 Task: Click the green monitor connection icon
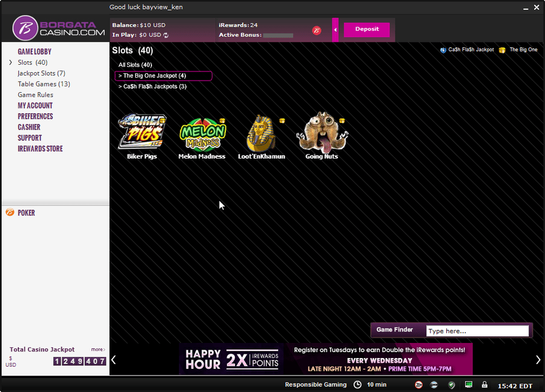[x=469, y=384]
